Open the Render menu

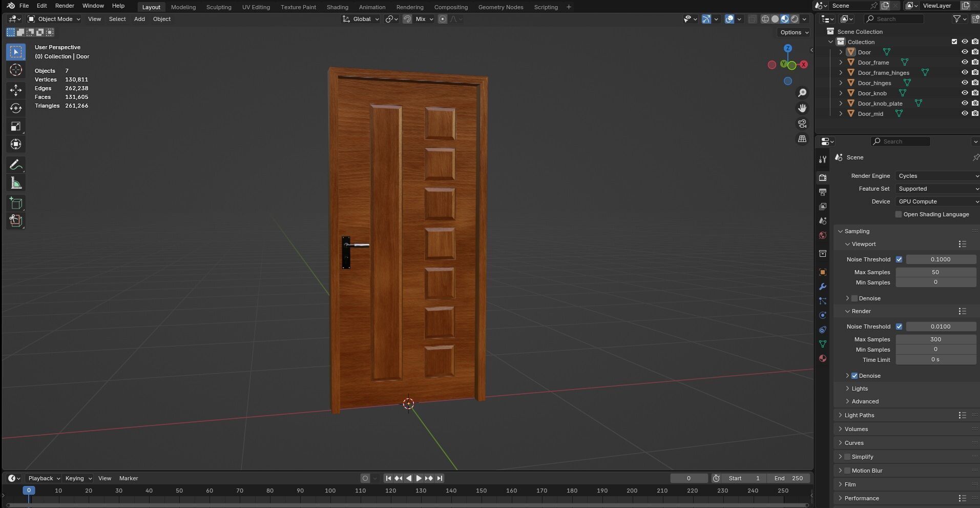coord(65,6)
